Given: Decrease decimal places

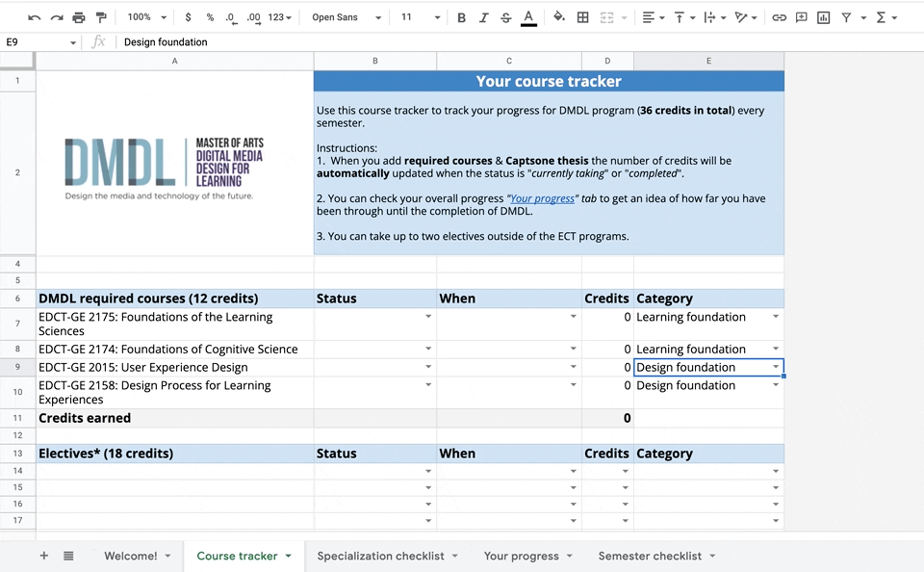Looking at the screenshot, I should point(232,17).
